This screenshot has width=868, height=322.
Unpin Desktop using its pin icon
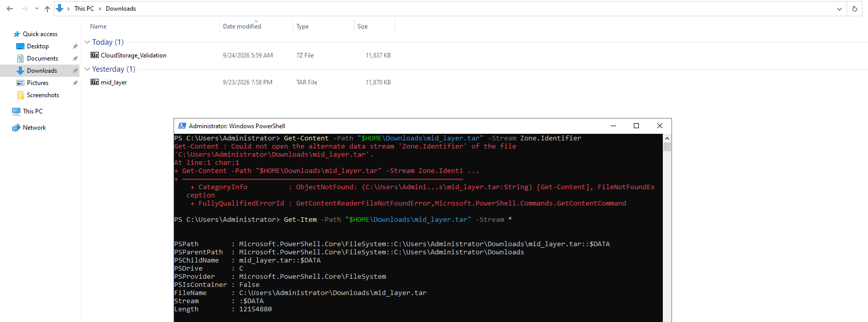(75, 46)
